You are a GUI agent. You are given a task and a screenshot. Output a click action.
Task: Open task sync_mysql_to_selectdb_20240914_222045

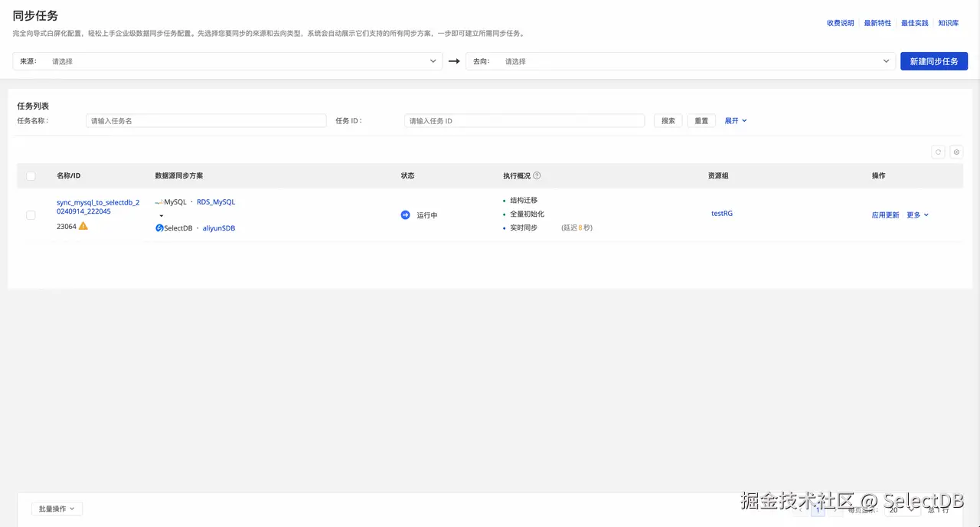click(98, 207)
